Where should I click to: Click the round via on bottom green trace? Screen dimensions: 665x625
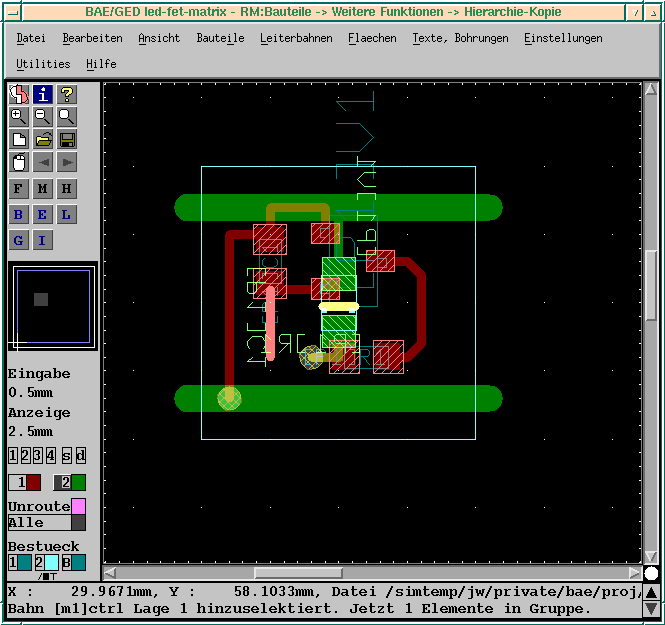(x=229, y=398)
